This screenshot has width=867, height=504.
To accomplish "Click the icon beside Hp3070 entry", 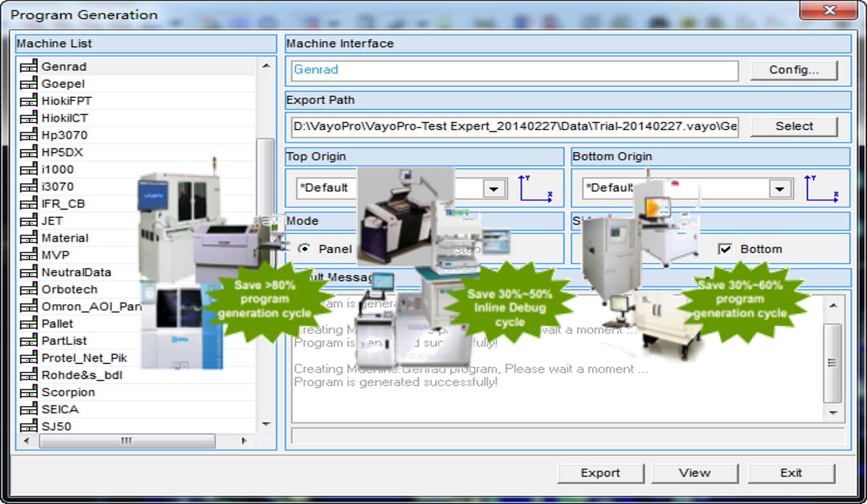I will coord(28,135).
